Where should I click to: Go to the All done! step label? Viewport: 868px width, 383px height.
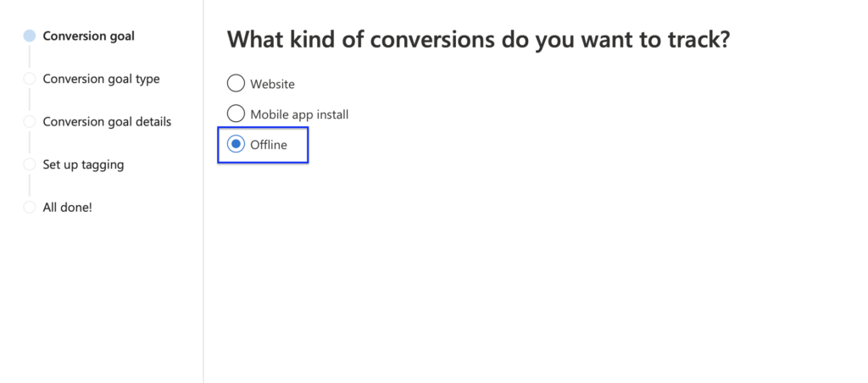(x=67, y=207)
